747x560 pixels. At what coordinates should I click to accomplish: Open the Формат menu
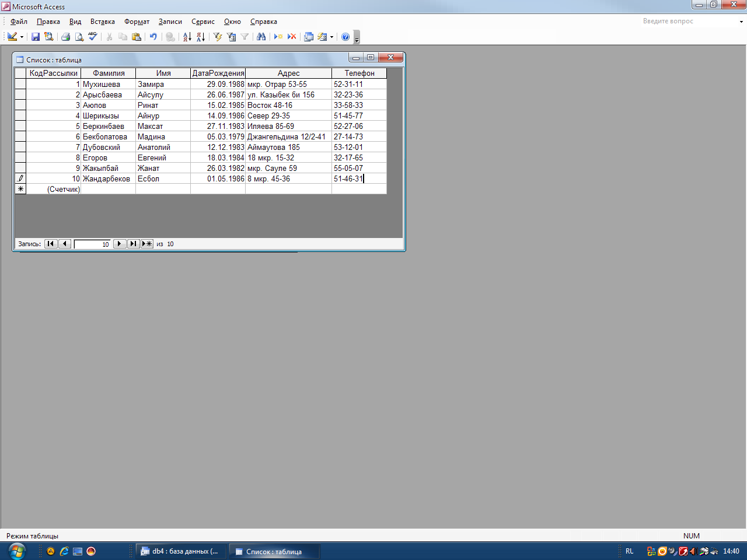tap(137, 22)
